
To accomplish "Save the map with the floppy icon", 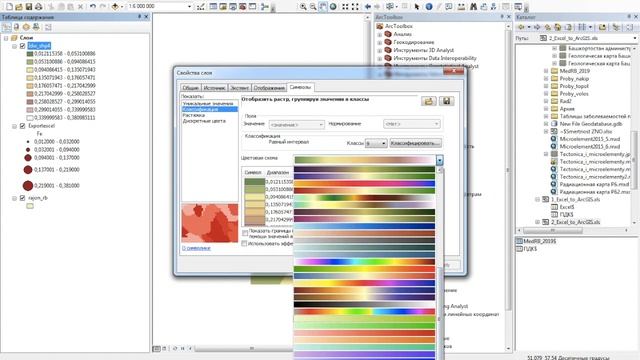I will [x=29, y=7].
